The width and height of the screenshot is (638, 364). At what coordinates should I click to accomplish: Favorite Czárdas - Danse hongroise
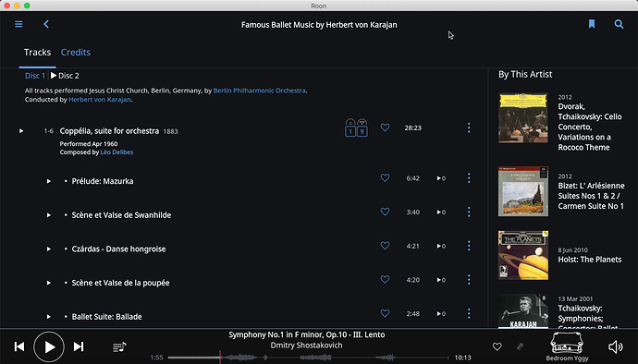[x=385, y=245]
